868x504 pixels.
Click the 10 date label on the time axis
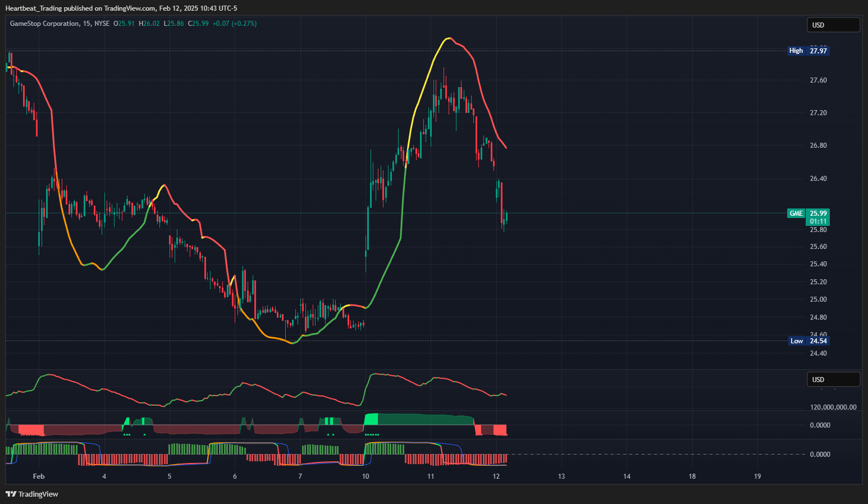(x=366, y=476)
